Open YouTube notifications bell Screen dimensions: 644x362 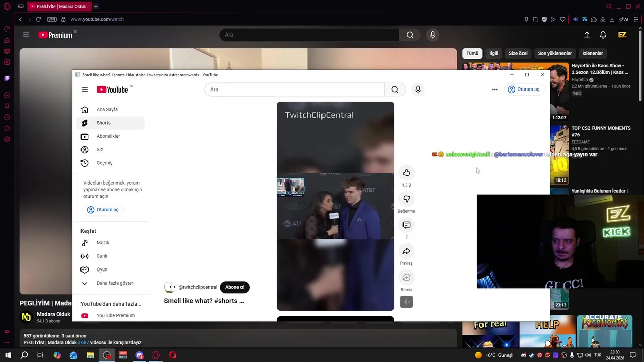pyautogui.click(x=603, y=35)
